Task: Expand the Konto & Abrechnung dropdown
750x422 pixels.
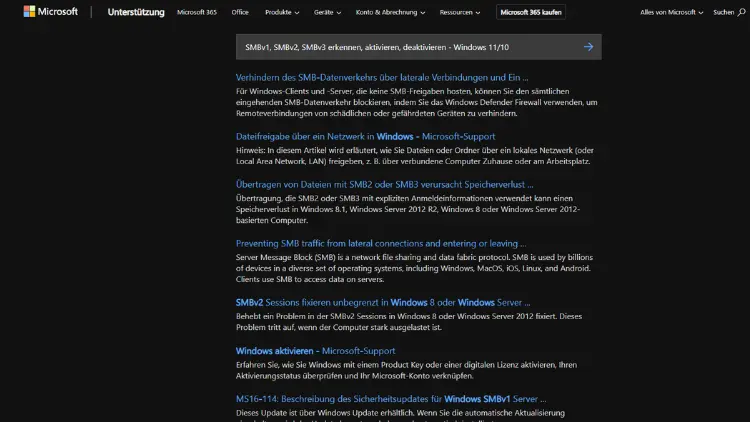Action: pos(390,12)
